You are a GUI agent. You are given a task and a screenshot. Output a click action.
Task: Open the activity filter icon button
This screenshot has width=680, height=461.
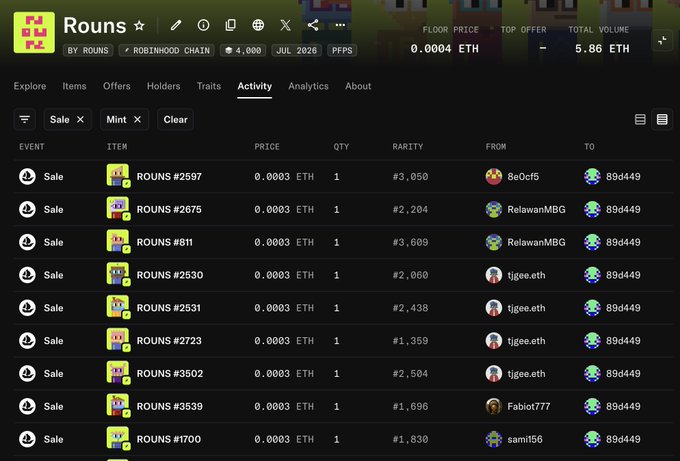tap(24, 119)
